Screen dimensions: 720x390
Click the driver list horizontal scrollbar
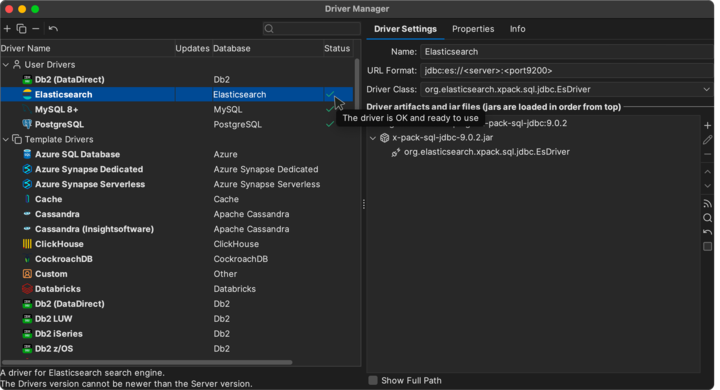point(146,362)
